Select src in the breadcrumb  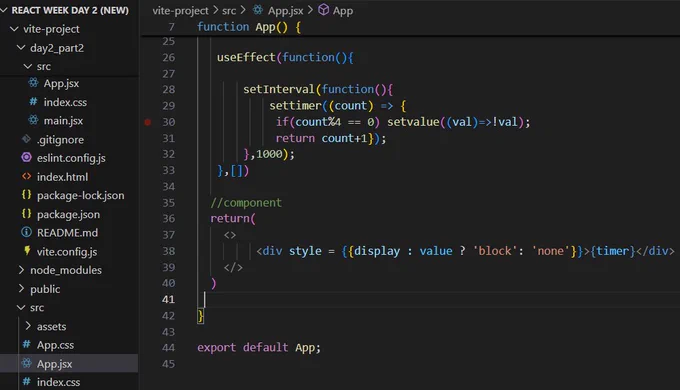pyautogui.click(x=229, y=11)
